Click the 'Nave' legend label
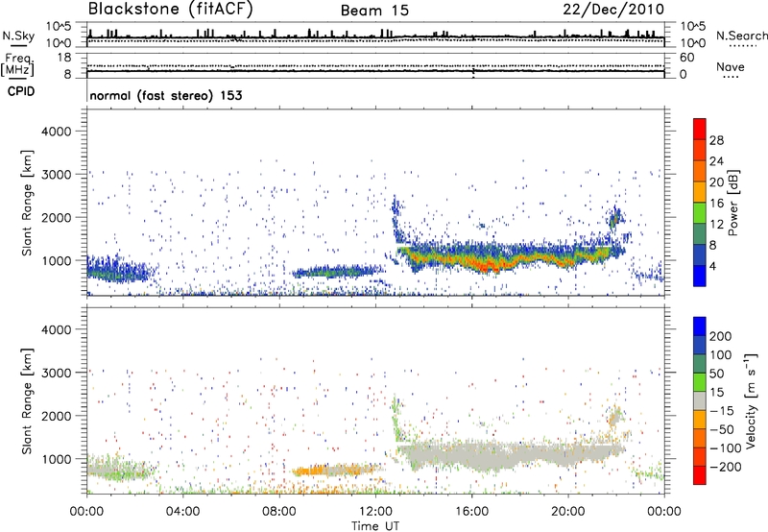Screen dimensions: 768x532 tap(731, 66)
